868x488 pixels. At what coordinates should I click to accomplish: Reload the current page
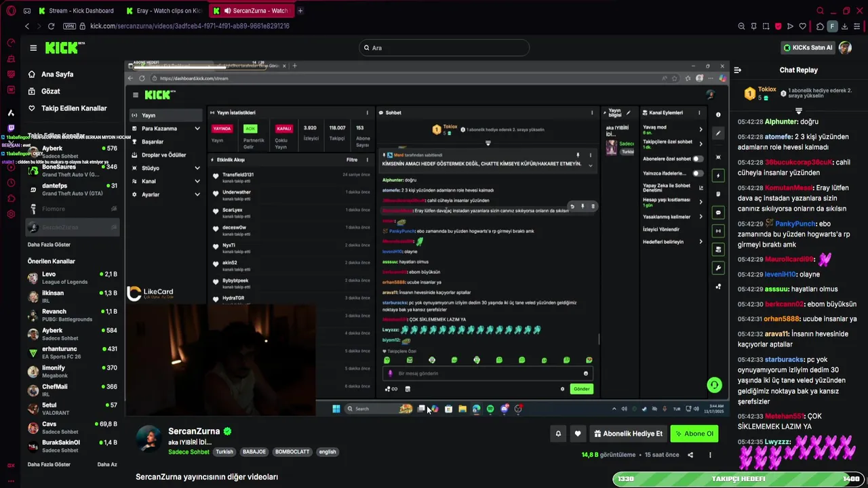51,26
